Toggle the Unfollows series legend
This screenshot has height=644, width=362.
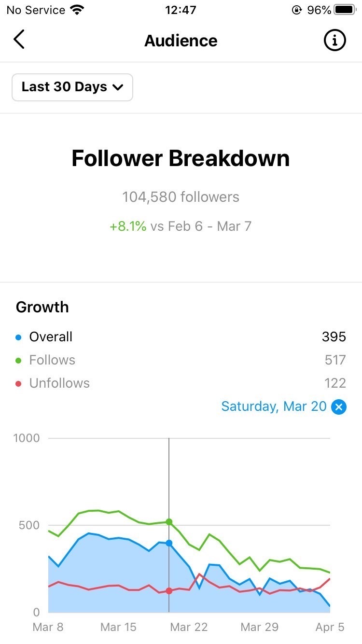53,383
